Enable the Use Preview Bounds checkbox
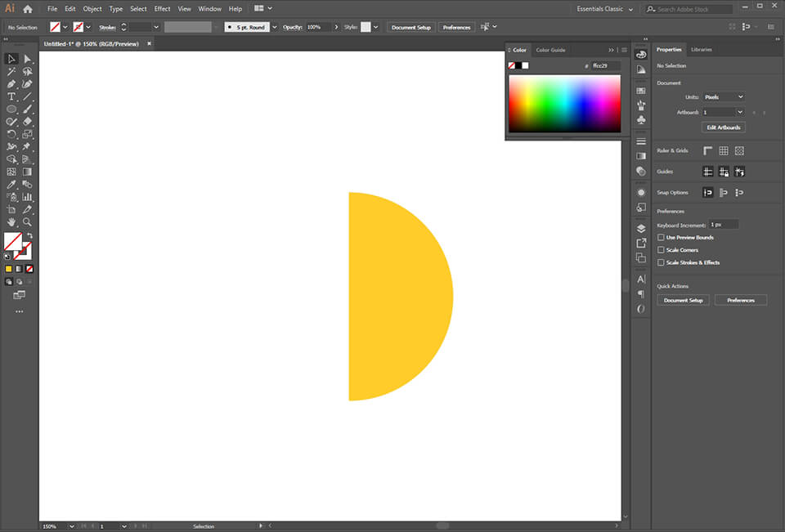 [x=661, y=237]
